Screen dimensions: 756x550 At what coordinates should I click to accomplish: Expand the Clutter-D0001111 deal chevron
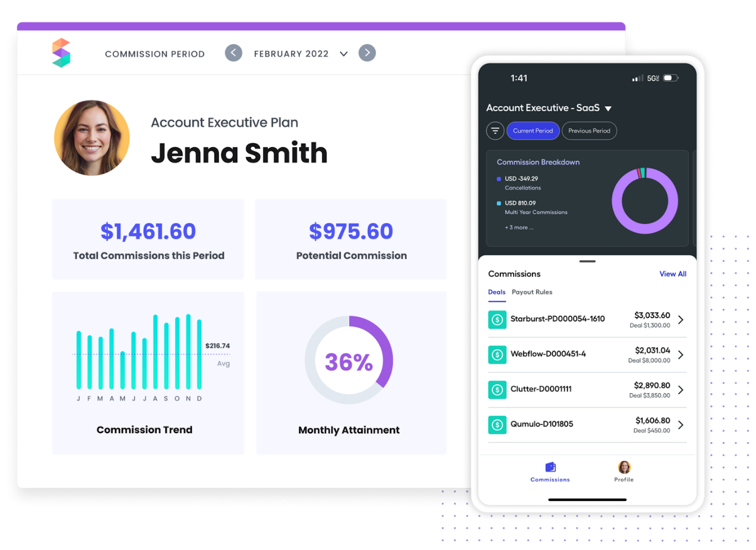680,390
